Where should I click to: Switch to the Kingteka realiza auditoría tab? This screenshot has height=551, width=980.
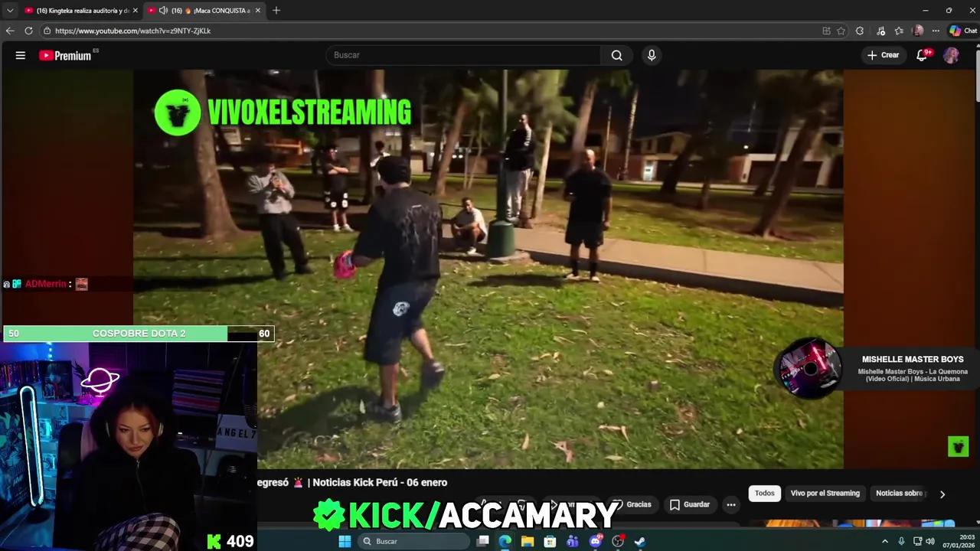pyautogui.click(x=80, y=11)
